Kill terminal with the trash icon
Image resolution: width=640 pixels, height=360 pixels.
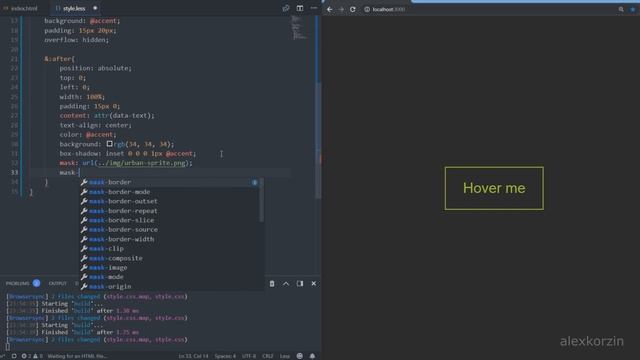272,284
